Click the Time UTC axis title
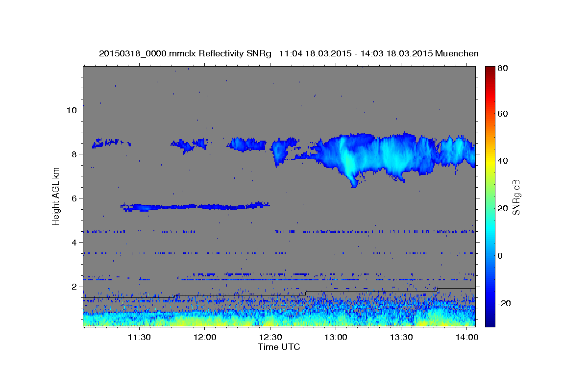 coord(279,347)
